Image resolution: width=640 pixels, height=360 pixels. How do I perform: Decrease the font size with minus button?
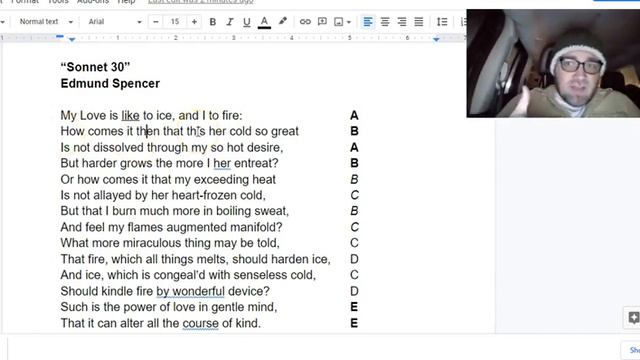coord(156,22)
